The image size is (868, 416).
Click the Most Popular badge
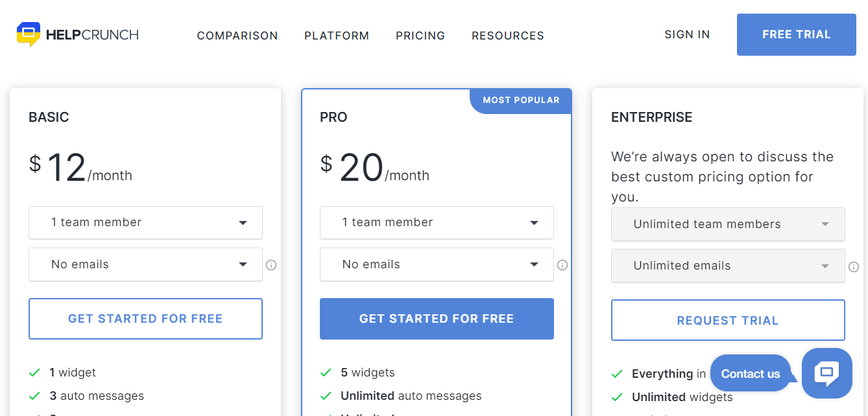[521, 100]
